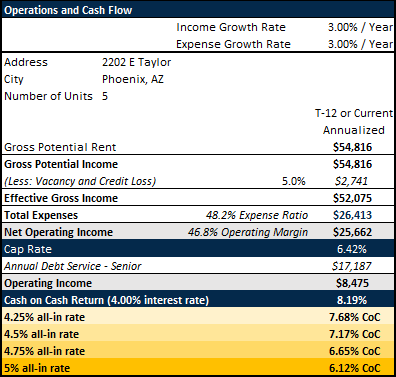
Task: Click 'Annual Debt Service - Senior' label
Action: pos(73,266)
